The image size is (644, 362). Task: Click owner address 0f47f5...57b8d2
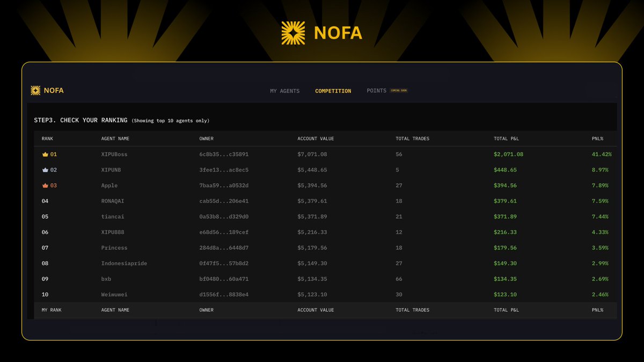coord(224,263)
